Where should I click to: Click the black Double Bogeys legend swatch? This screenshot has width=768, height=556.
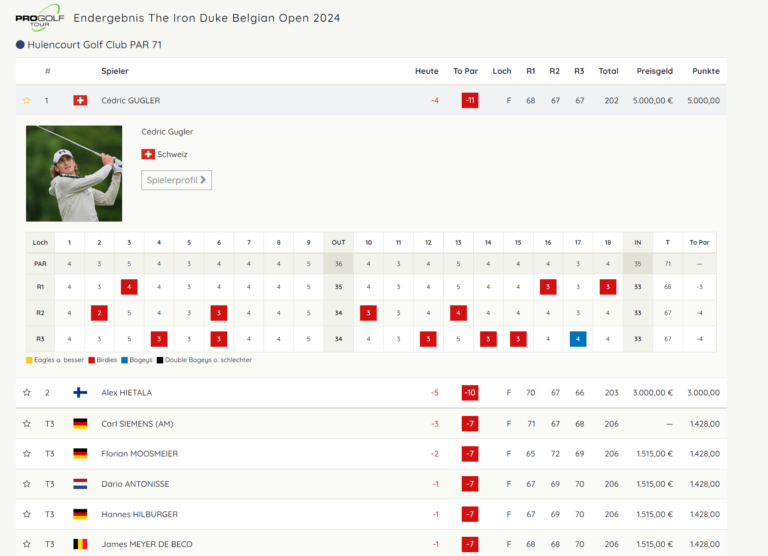[x=160, y=360]
